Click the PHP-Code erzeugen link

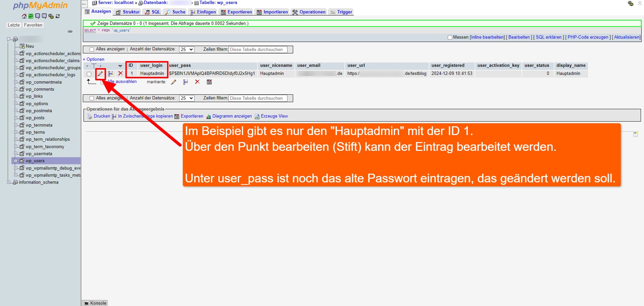coord(588,37)
